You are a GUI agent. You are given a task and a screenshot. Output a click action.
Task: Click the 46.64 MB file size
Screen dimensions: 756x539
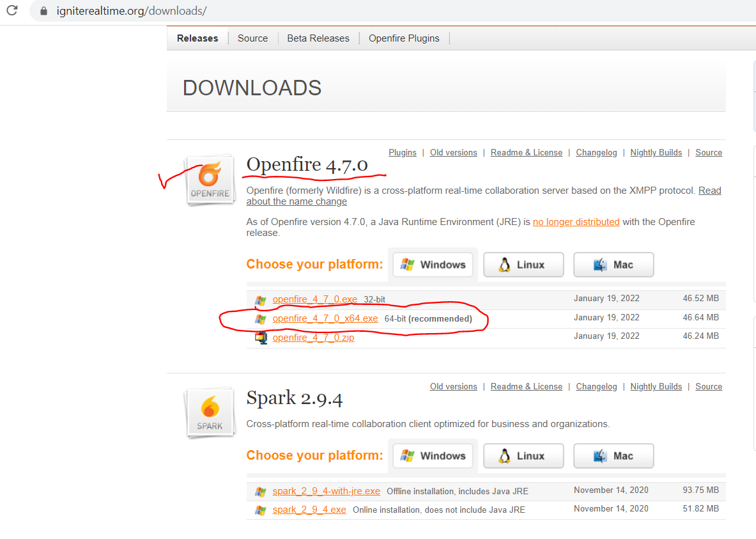(700, 318)
